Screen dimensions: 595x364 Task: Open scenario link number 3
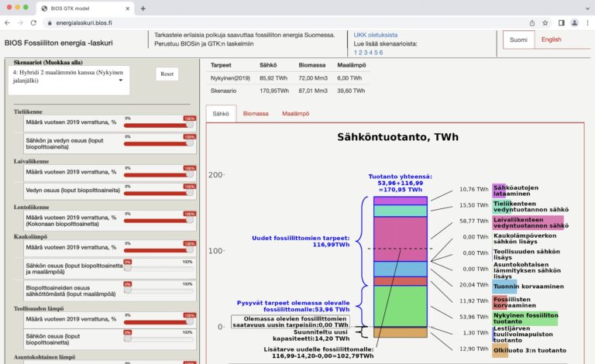pyautogui.click(x=366, y=53)
